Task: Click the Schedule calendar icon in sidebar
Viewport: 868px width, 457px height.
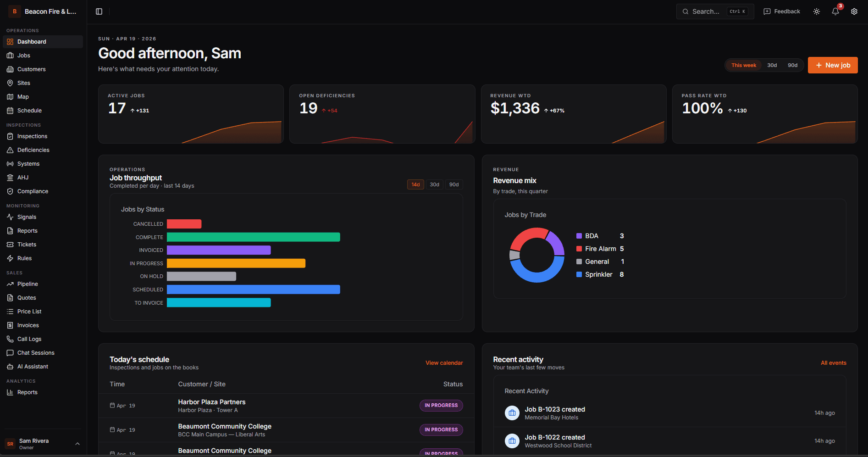Action: pos(11,110)
